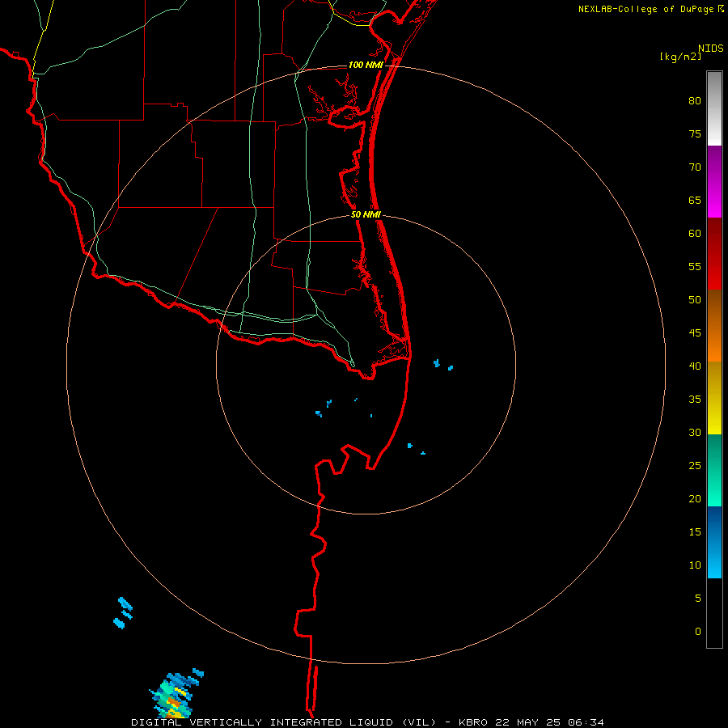728x728 pixels.
Task: Click the scale value 65
Action: 695,201
